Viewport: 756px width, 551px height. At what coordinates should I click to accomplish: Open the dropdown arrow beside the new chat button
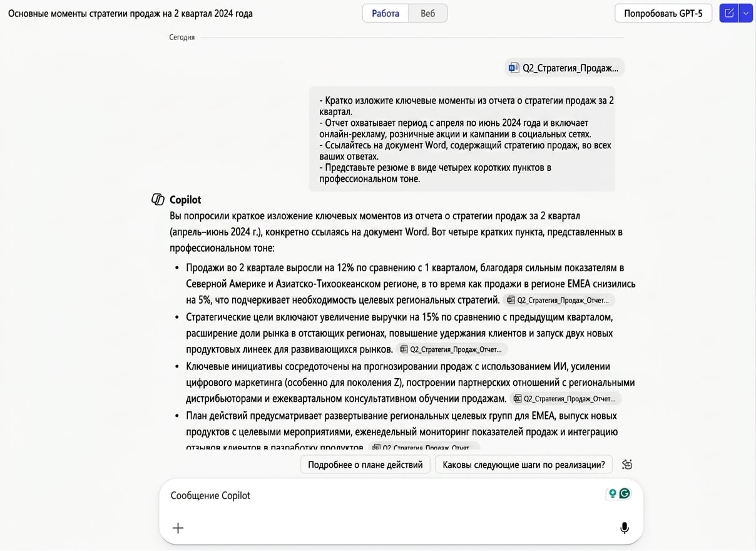[x=745, y=13]
